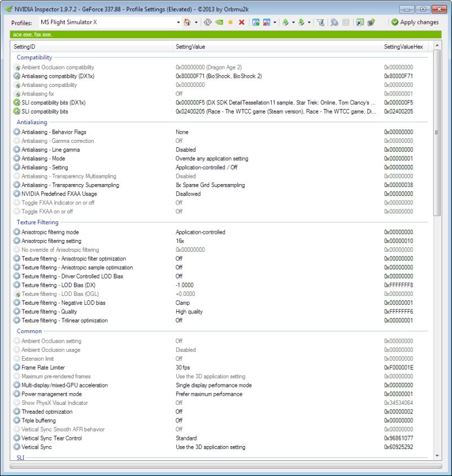The image size is (452, 476).
Task: Open the import profile dropdown arrow
Action: (309, 22)
